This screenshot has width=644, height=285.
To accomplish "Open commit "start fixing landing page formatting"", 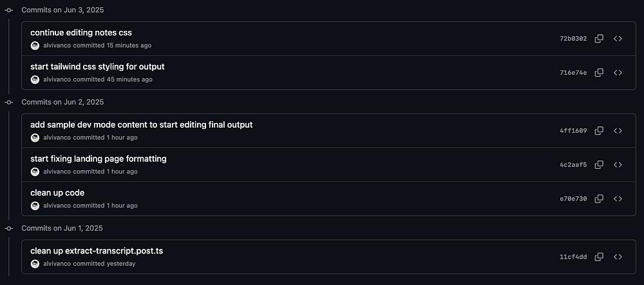I will (98, 159).
